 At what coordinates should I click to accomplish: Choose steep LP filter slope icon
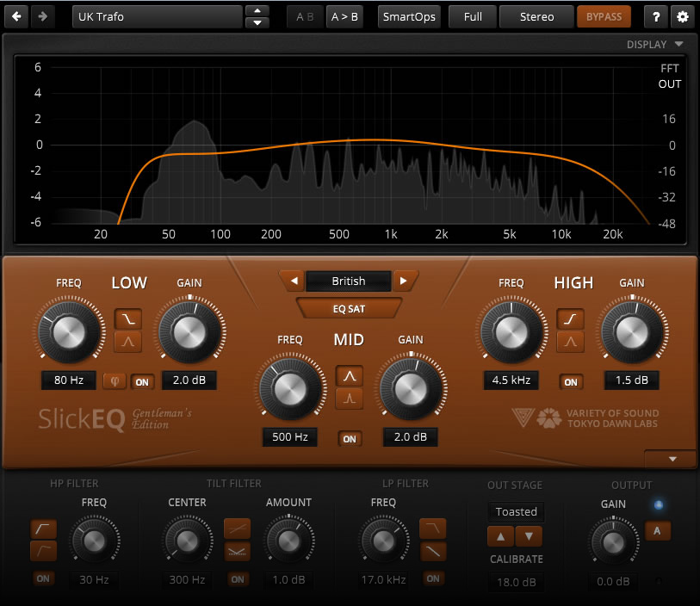coord(432,529)
